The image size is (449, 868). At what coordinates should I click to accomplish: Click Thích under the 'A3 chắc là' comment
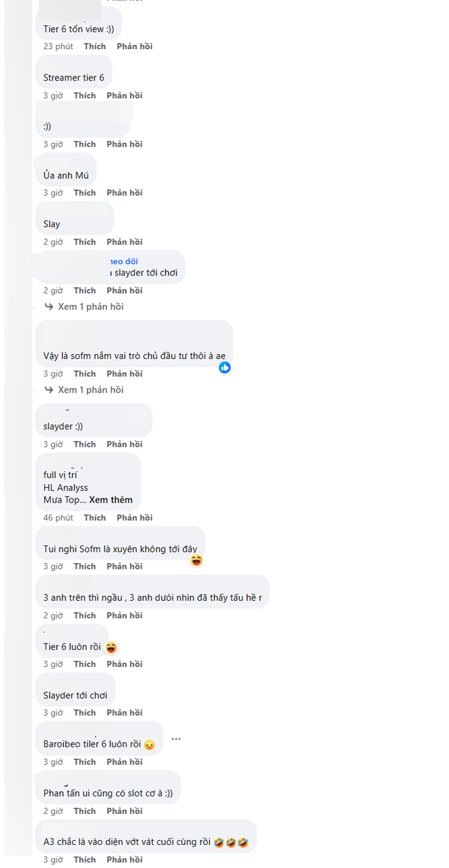pyautogui.click(x=84, y=860)
